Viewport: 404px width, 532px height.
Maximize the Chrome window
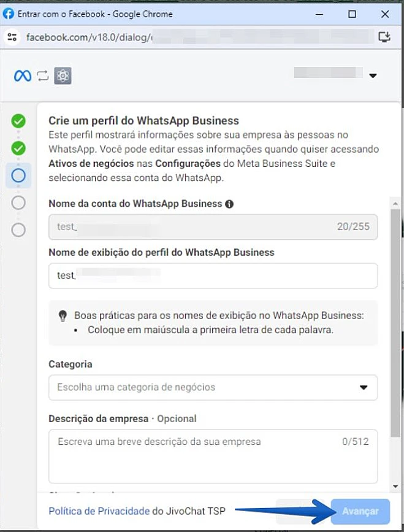(352, 14)
